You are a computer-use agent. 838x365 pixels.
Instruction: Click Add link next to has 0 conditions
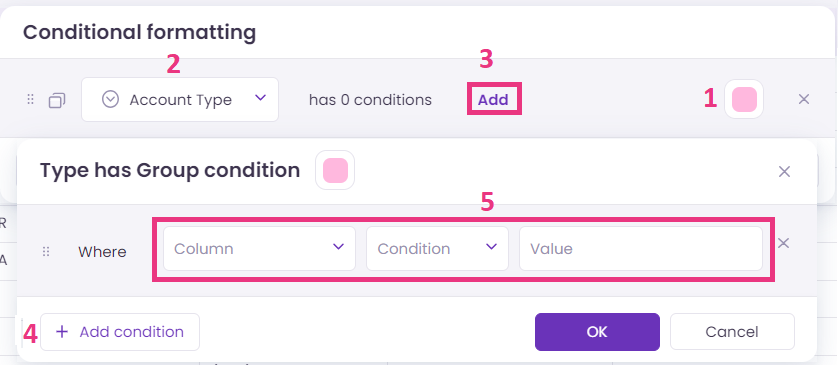[493, 100]
